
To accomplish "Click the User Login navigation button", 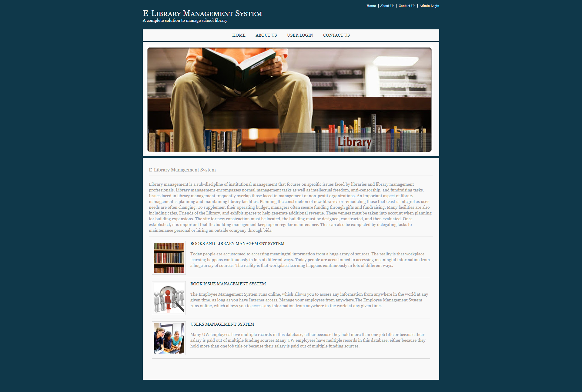I will [x=299, y=35].
